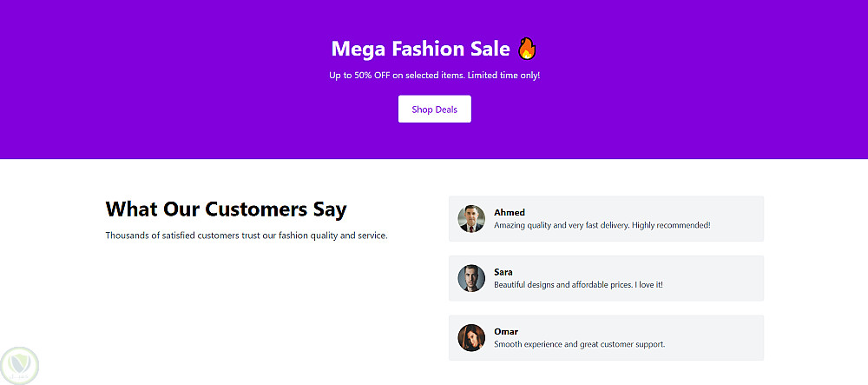Click the 'Amazing quality and very fast delivery' review
Image resolution: width=868 pixels, height=385 pixels.
(x=602, y=225)
